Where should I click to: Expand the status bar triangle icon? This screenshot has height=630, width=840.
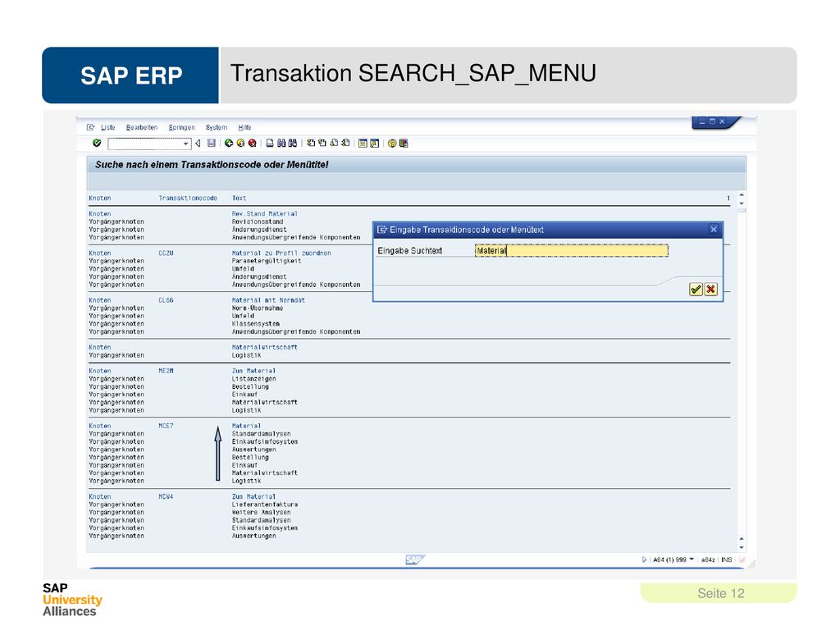click(644, 559)
